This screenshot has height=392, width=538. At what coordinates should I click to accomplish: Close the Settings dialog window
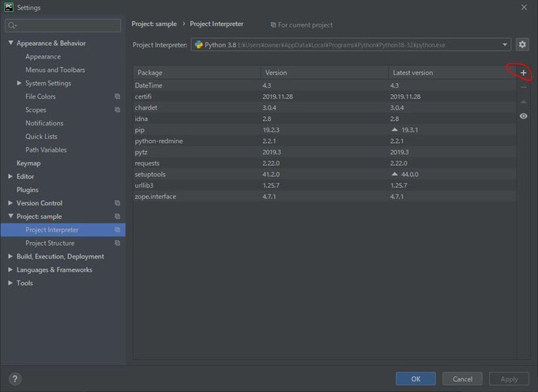click(x=524, y=7)
